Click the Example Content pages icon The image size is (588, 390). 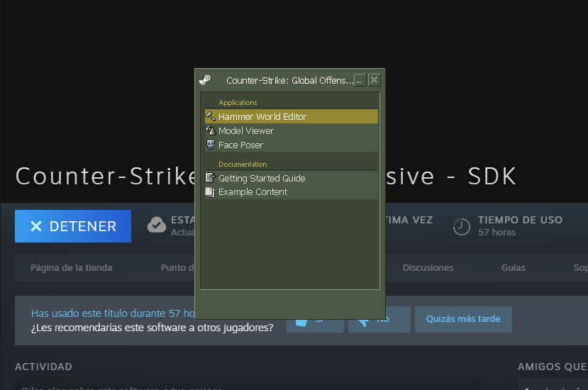pyautogui.click(x=210, y=192)
